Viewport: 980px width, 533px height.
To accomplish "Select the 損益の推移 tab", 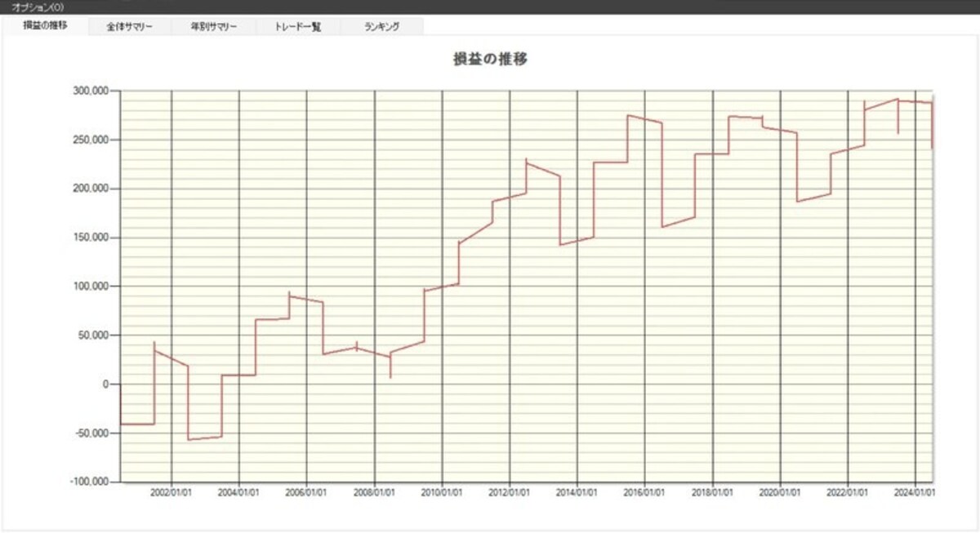I will [46, 25].
